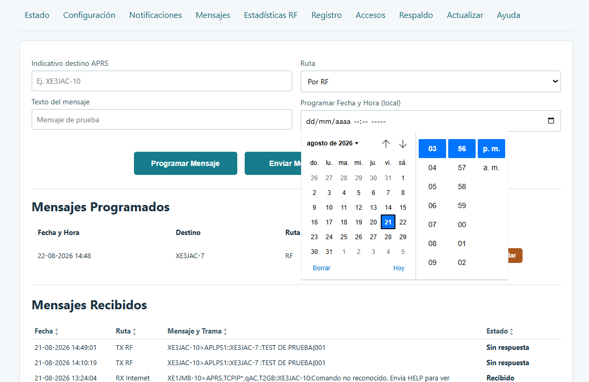This screenshot has height=382, width=589.
Task: Clear the date with Borrar link
Action: tap(322, 268)
